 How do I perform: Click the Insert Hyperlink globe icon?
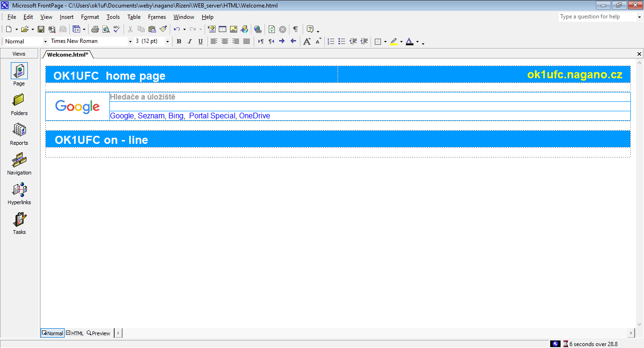click(x=257, y=29)
